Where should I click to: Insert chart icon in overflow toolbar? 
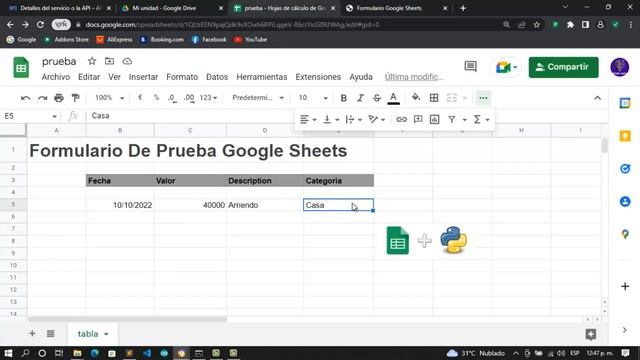coord(434,119)
